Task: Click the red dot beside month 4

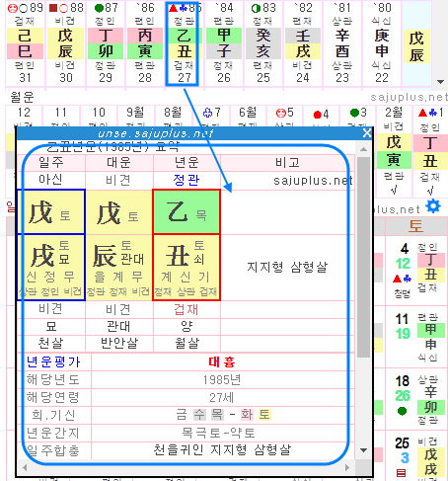Action: [x=317, y=115]
